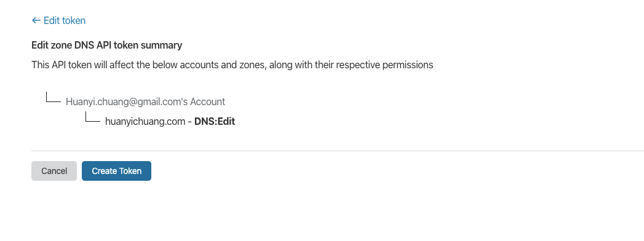
Task: Click the left arrow back icon
Action: [x=36, y=20]
